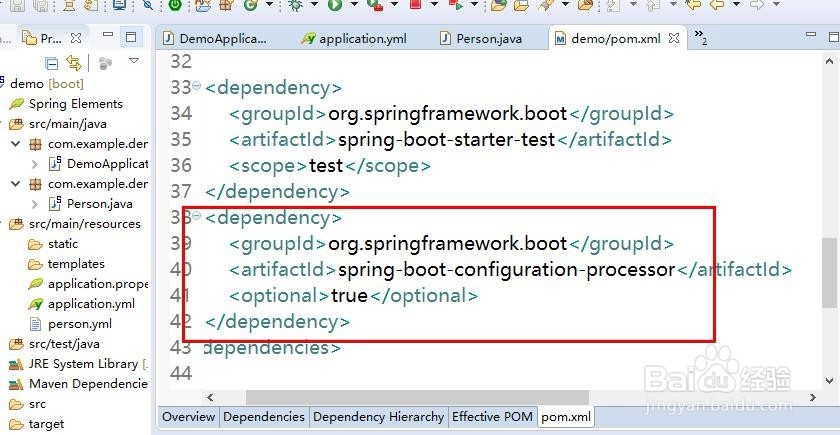
Task: Fold the dependency block at line 33
Action: click(197, 85)
